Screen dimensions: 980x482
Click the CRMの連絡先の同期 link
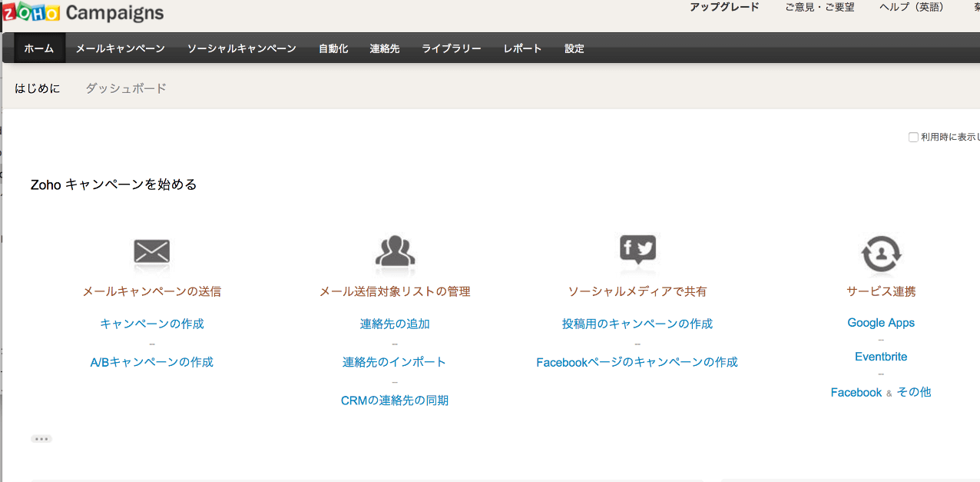pos(395,401)
